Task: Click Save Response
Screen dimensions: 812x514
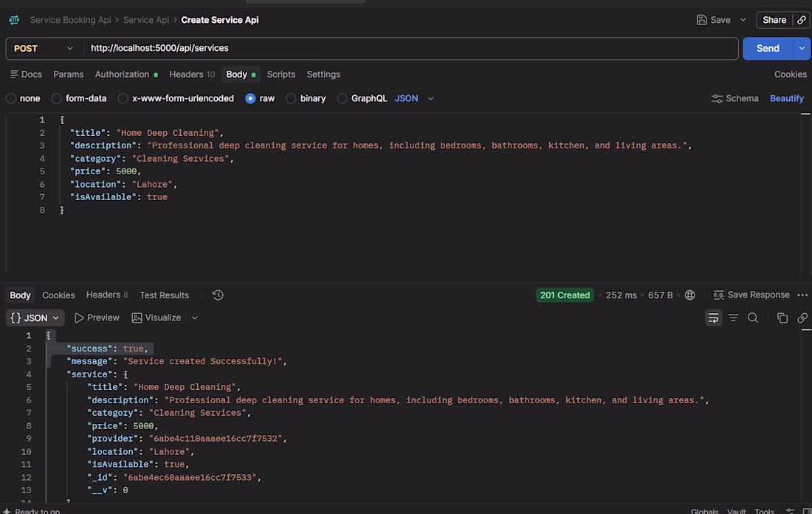Action: pyautogui.click(x=751, y=295)
